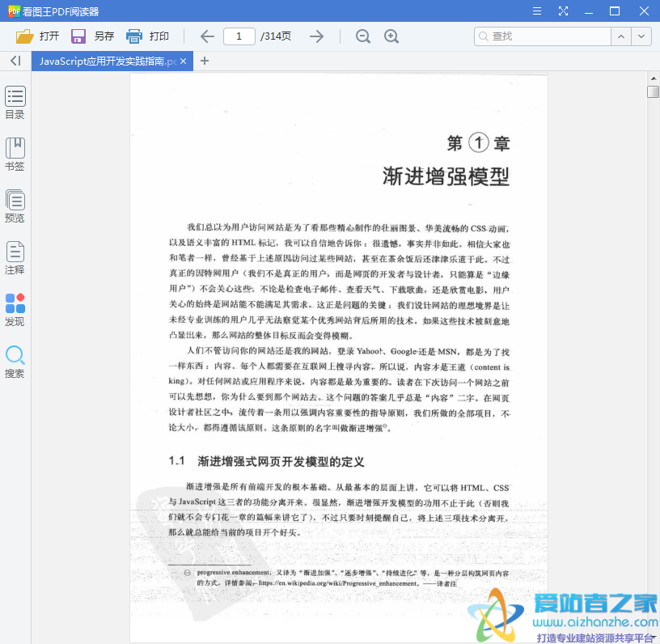Open the find options dropdown arrow
This screenshot has width=660, height=644.
pyautogui.click(x=641, y=36)
